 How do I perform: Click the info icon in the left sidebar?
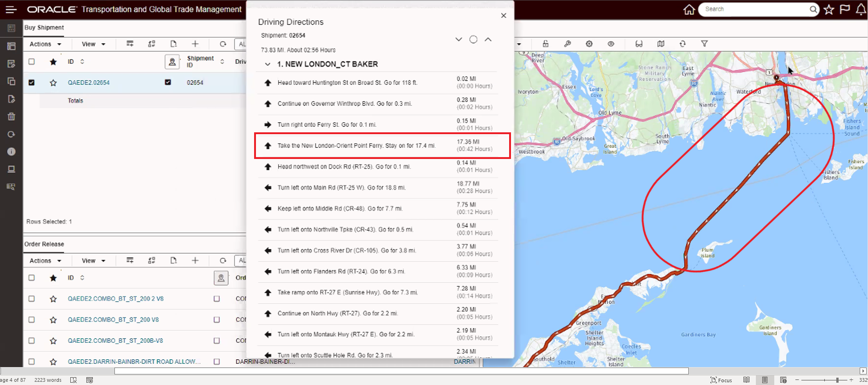pyautogui.click(x=11, y=152)
